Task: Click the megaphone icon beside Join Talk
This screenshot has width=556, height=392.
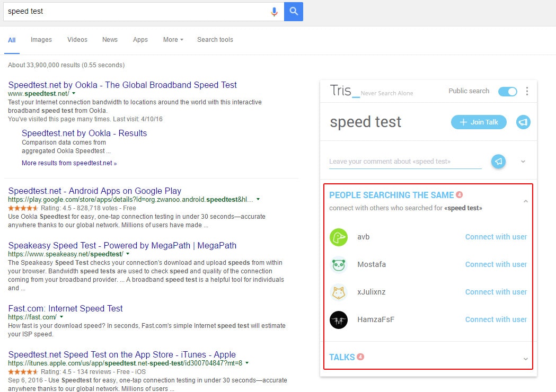Action: pyautogui.click(x=523, y=122)
